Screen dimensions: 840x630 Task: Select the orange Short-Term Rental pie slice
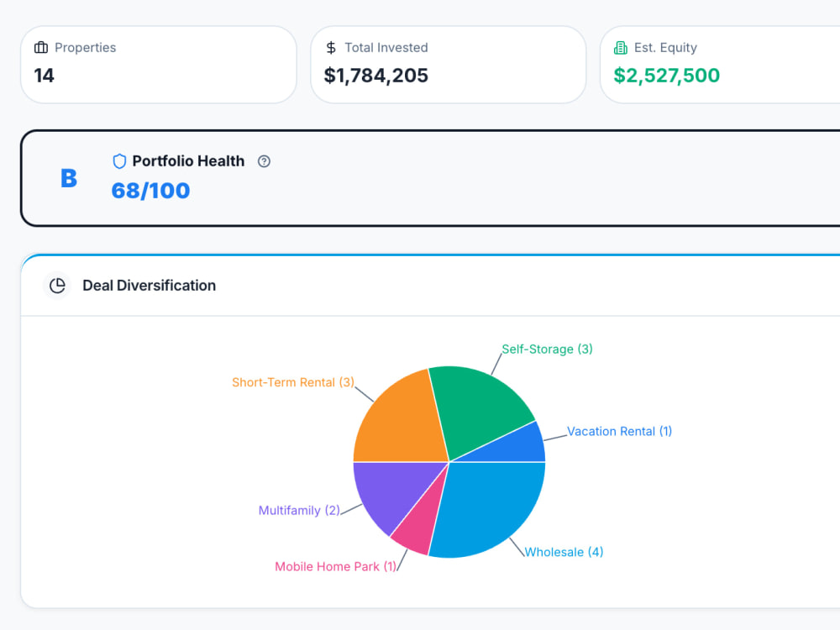405,421
